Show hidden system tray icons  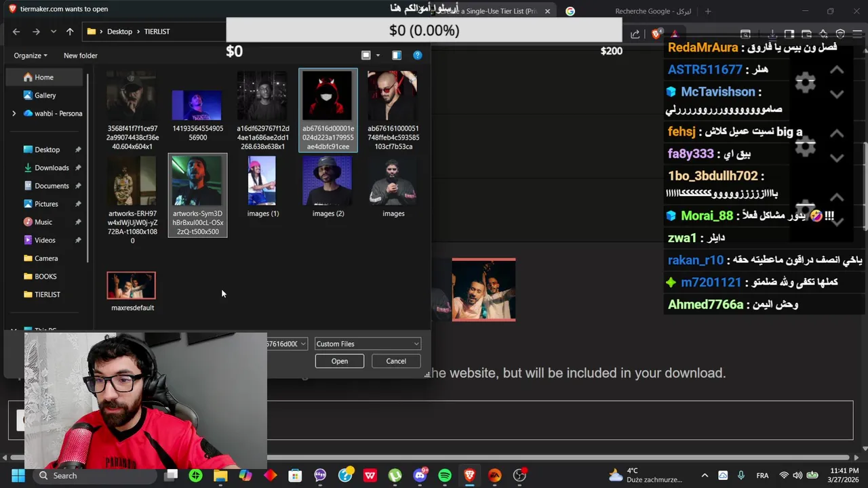pos(705,476)
